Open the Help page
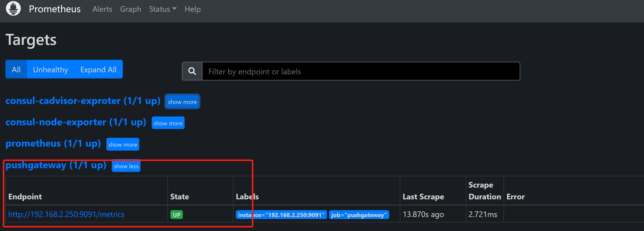 coord(192,9)
